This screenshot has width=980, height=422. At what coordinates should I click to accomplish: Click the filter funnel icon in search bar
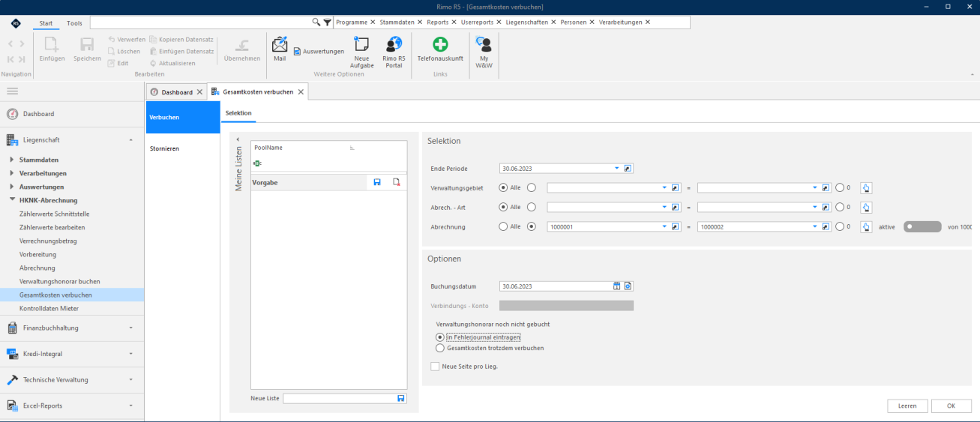pos(327,22)
